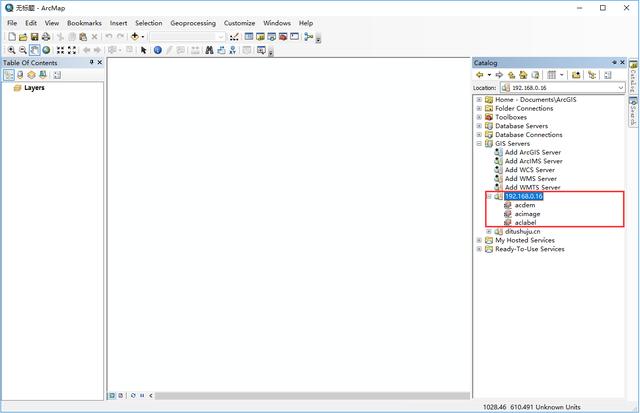Click Catalog Back arrow

pyautogui.click(x=480, y=75)
